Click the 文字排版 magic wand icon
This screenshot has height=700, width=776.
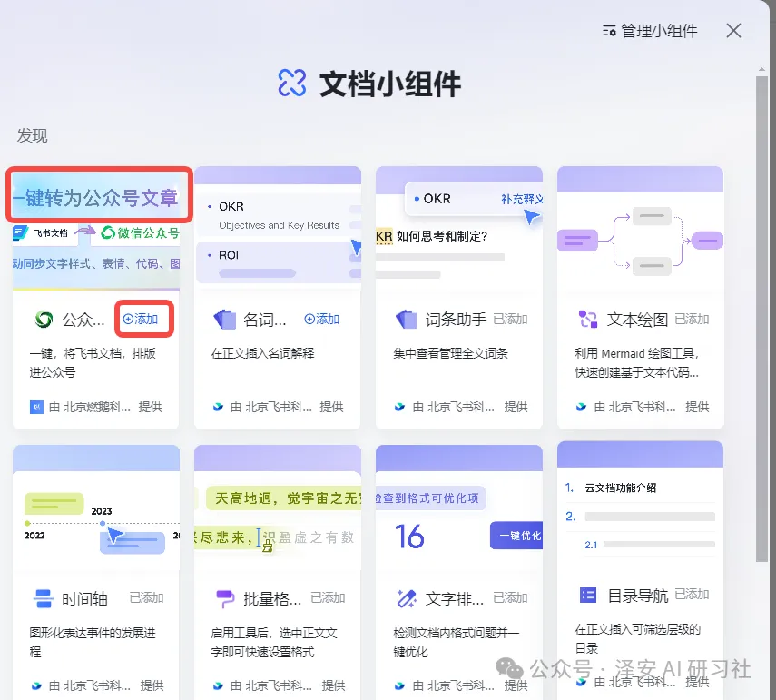407,598
